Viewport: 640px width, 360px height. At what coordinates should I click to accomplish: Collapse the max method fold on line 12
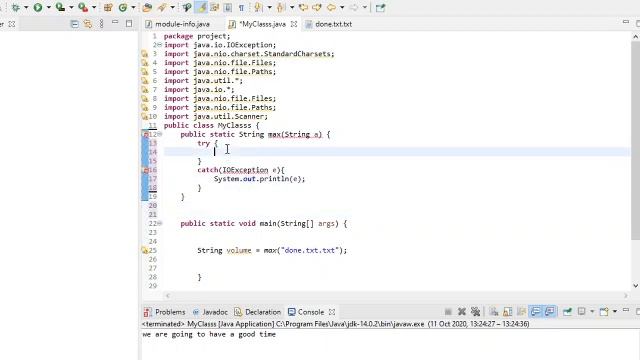(160, 134)
